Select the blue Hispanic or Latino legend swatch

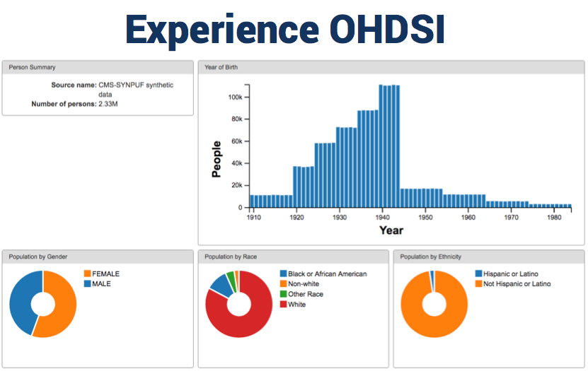(x=479, y=273)
